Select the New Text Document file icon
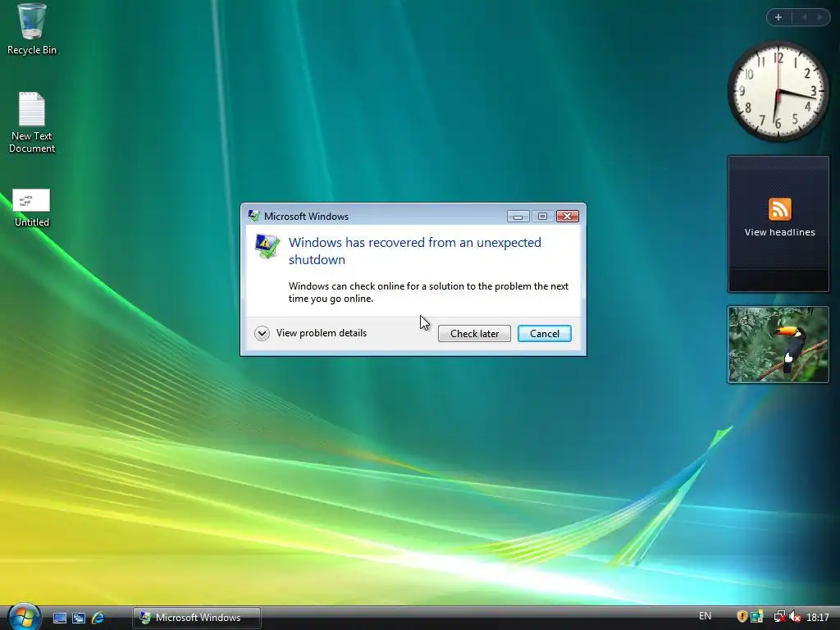The image size is (840, 630). 32,123
